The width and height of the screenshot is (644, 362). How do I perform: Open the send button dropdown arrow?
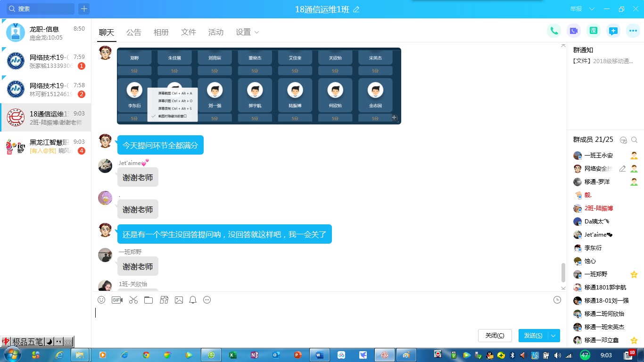click(553, 336)
